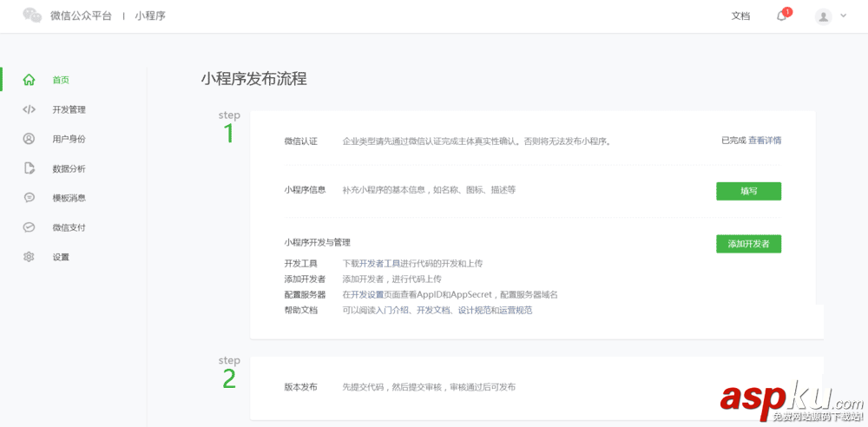Click the home icon in sidebar
This screenshot has width=868, height=427.
tap(29, 80)
